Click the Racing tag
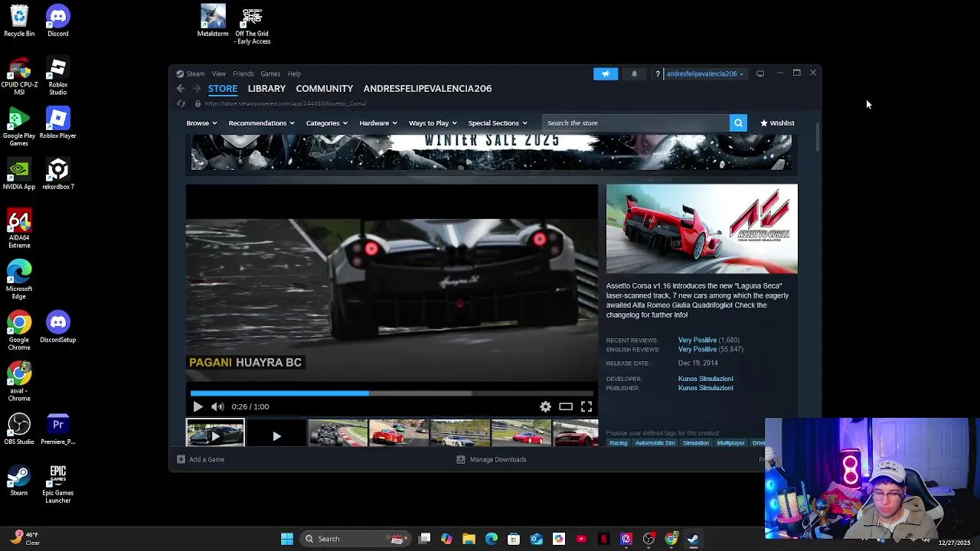Screen dimensions: 980x551 click(x=618, y=443)
